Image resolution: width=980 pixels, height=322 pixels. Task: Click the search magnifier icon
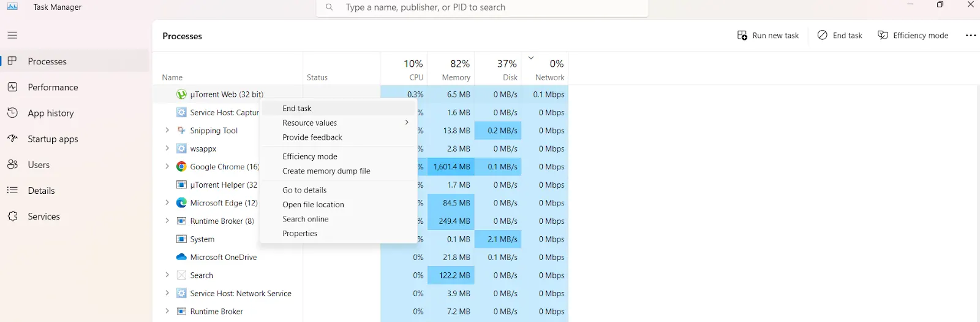click(330, 7)
